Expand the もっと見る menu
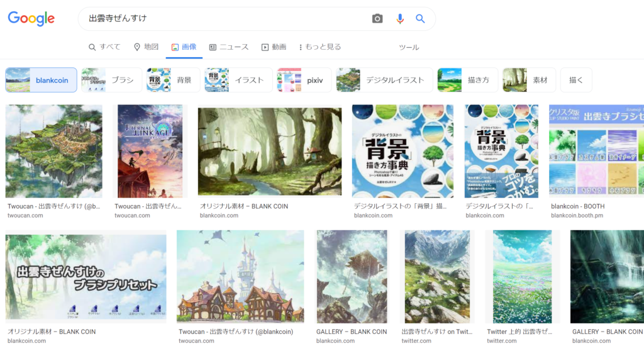644x346 pixels. (x=320, y=47)
